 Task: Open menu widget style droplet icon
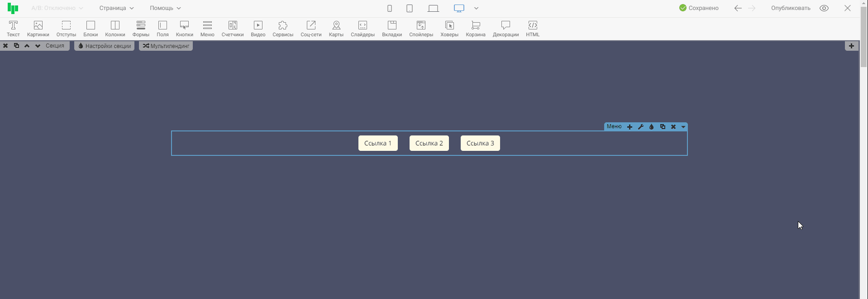pyautogui.click(x=651, y=127)
